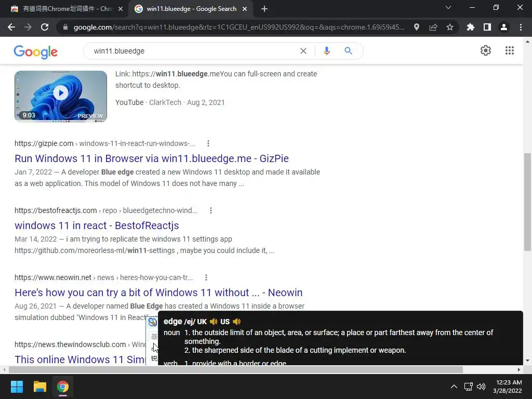The image size is (532, 399).
Task: Open more options for gizpie.com result
Action: pos(208,143)
